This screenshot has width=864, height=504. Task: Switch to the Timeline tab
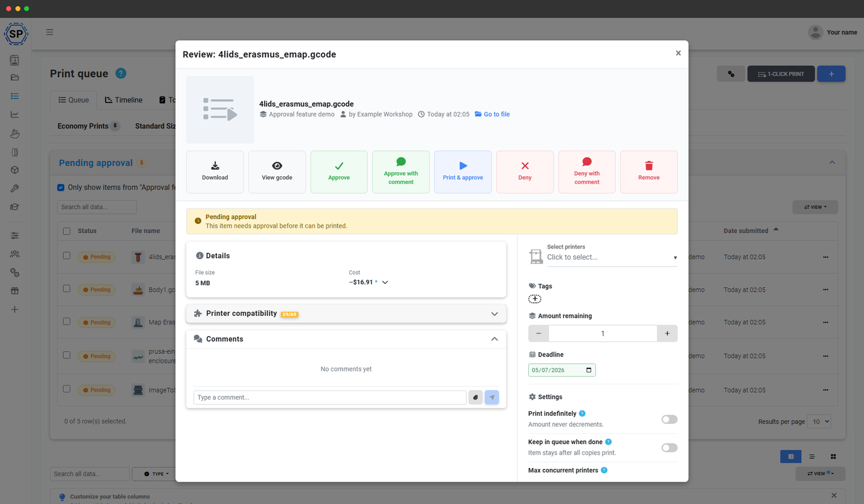pyautogui.click(x=123, y=100)
